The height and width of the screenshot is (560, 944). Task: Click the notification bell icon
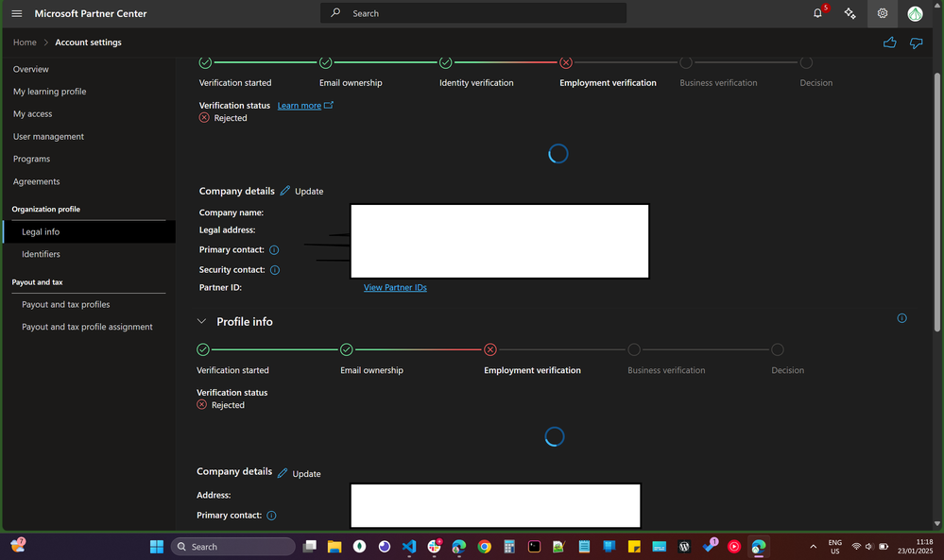[x=817, y=13]
